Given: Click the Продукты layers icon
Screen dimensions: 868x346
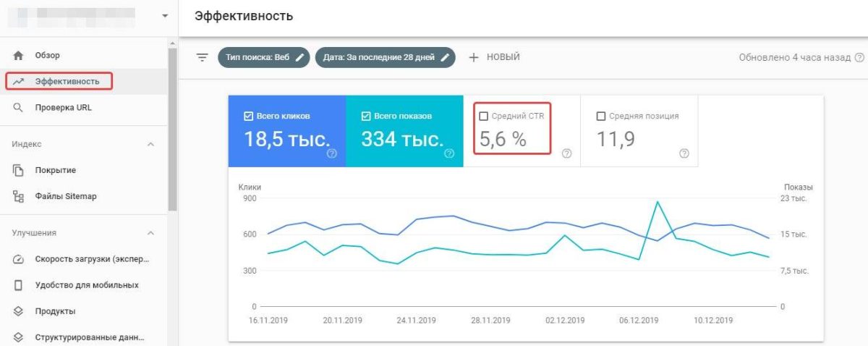Looking at the screenshot, I should (18, 311).
